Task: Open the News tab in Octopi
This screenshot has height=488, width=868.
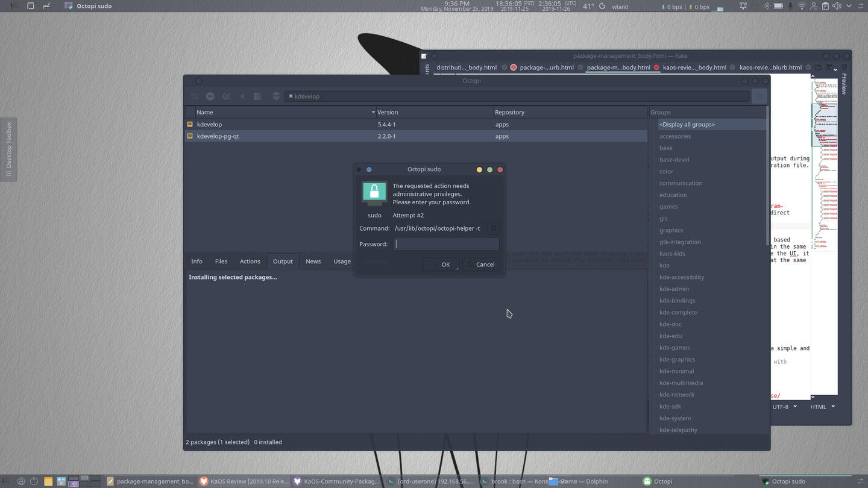Action: (313, 261)
